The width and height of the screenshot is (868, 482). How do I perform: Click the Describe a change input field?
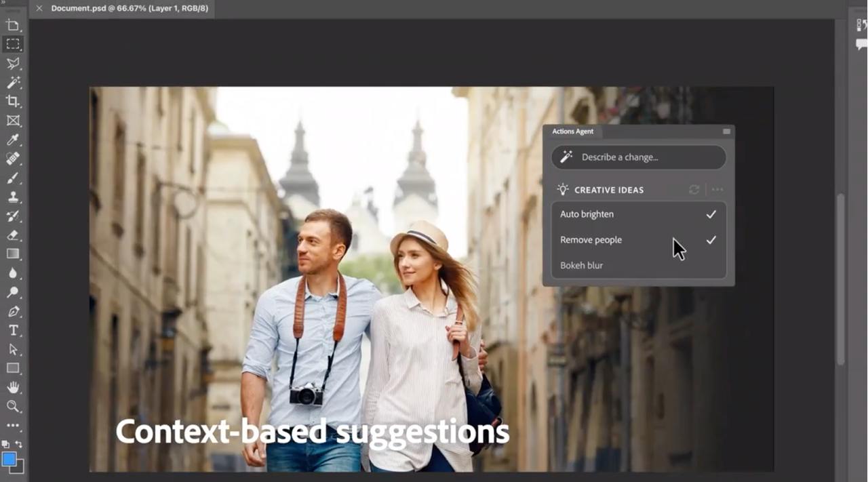(638, 157)
